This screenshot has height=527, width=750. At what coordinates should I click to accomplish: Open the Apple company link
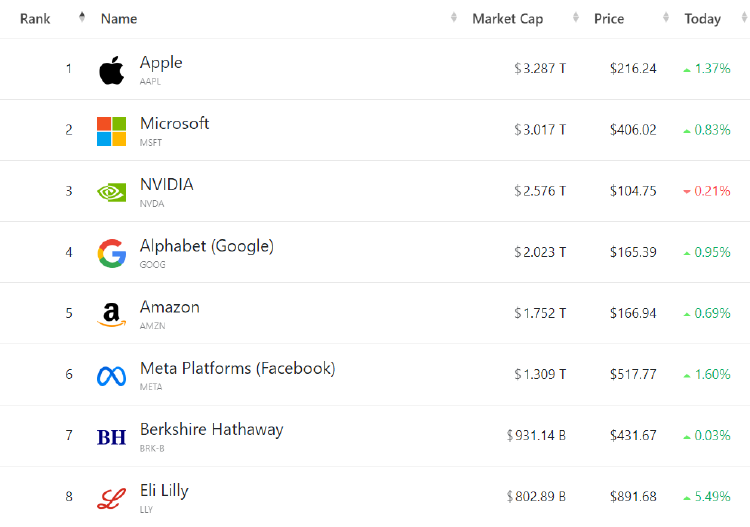[x=161, y=62]
